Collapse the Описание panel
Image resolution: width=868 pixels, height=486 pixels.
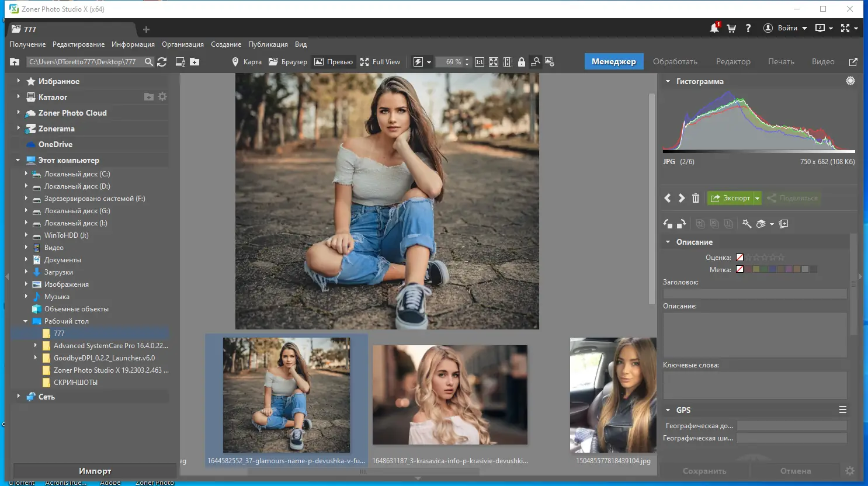(668, 241)
